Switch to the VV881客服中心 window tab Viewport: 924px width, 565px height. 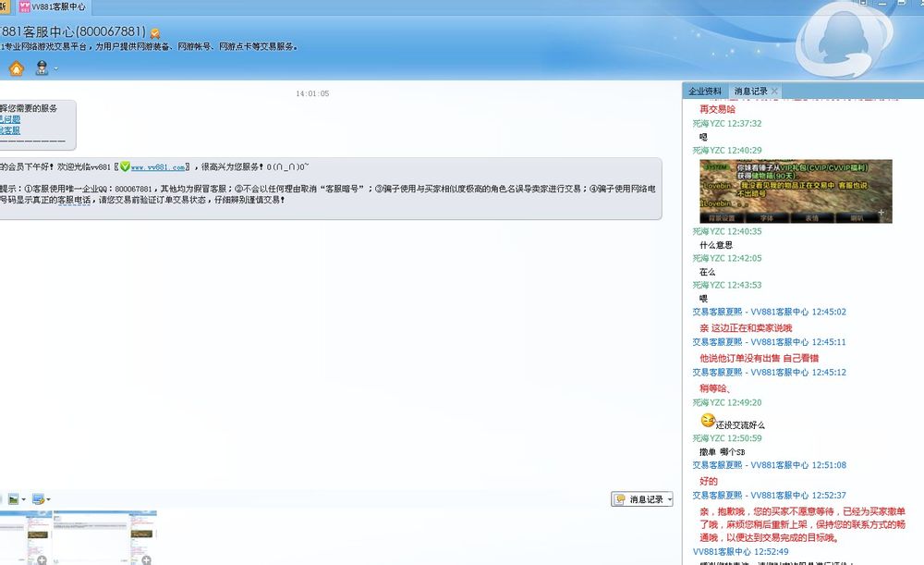coord(53,7)
